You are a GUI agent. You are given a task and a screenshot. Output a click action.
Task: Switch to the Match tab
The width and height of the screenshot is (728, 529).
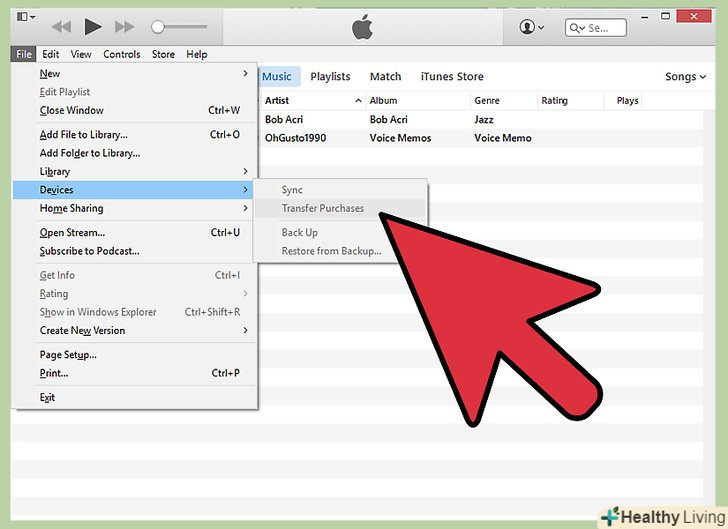coord(385,77)
